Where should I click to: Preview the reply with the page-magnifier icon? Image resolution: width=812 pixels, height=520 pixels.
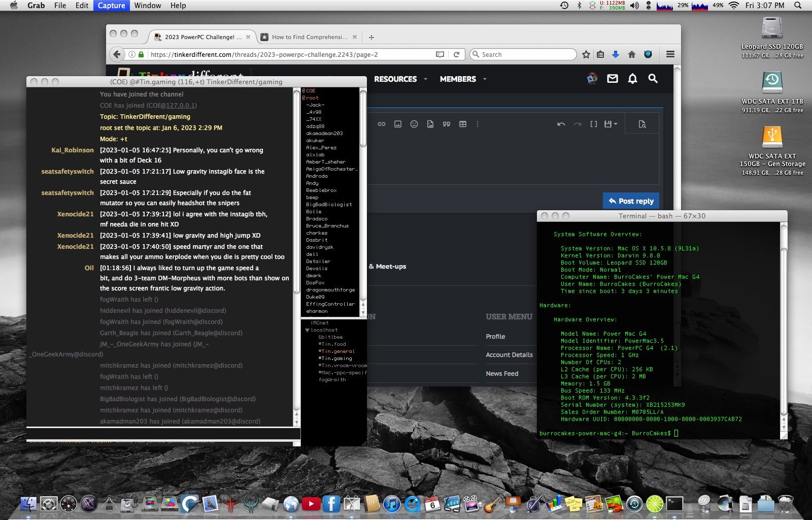tap(642, 124)
